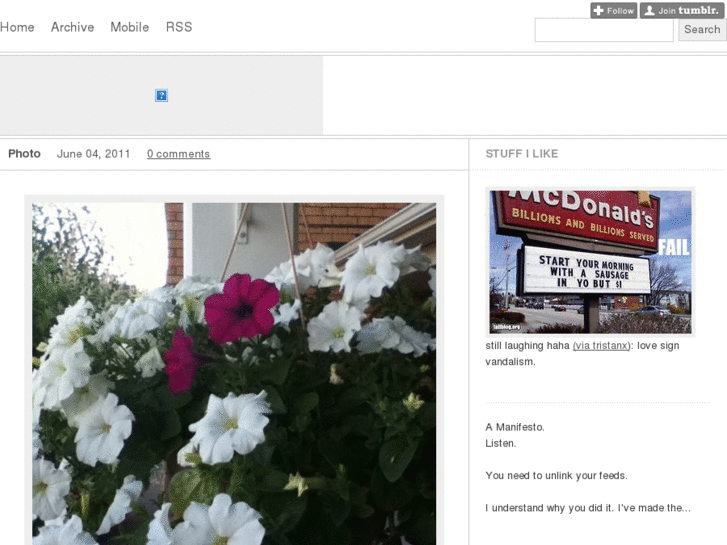
Task: Follow the via tristanx link
Action: tap(601, 346)
